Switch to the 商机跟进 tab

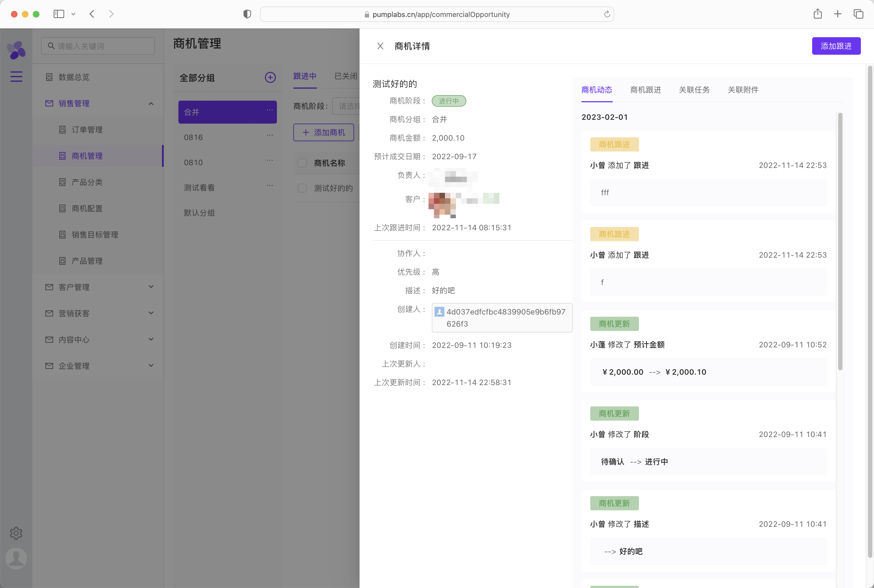[x=645, y=90]
